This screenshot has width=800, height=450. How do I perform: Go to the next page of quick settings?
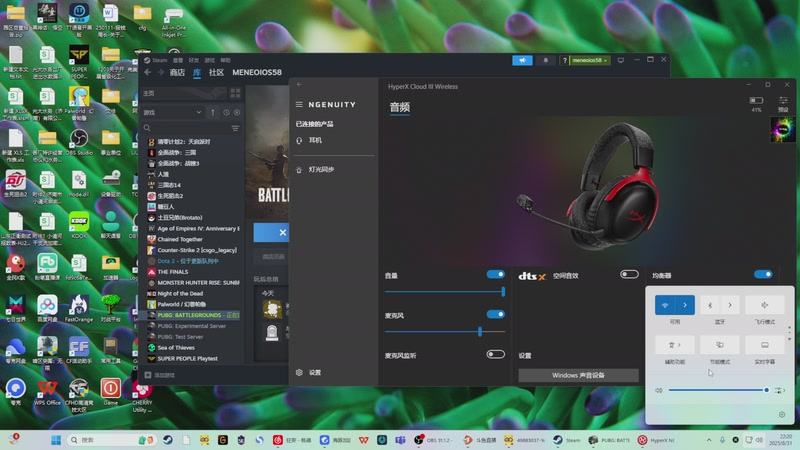tap(790, 339)
